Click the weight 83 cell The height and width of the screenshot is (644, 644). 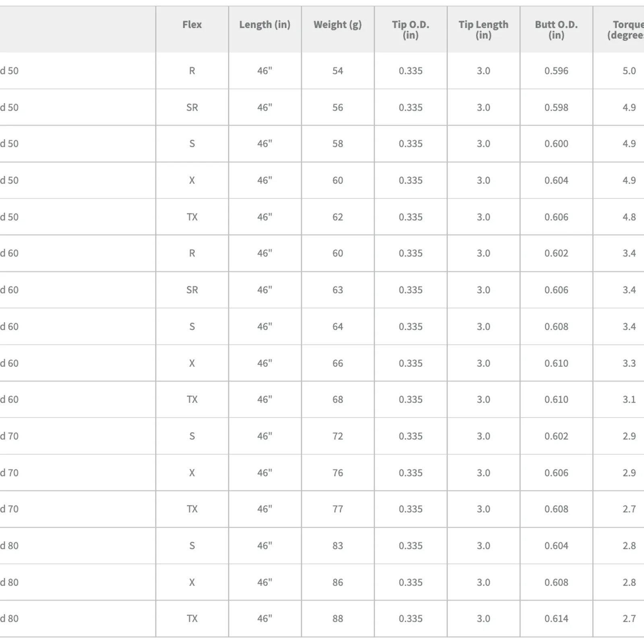pyautogui.click(x=338, y=546)
